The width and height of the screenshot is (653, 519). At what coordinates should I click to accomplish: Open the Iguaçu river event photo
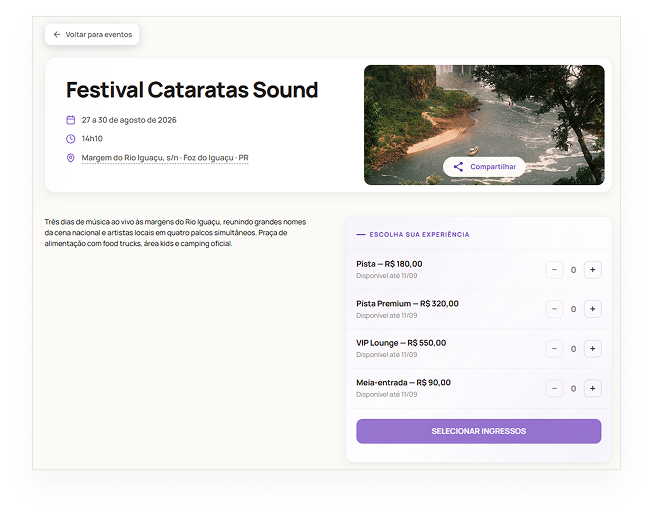[x=484, y=125]
